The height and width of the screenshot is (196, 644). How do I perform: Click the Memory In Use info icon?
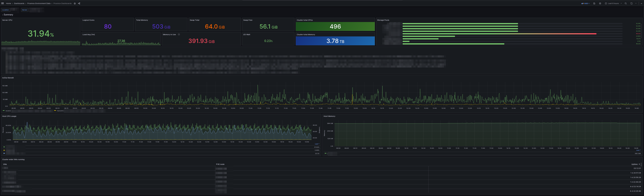click(x=179, y=35)
